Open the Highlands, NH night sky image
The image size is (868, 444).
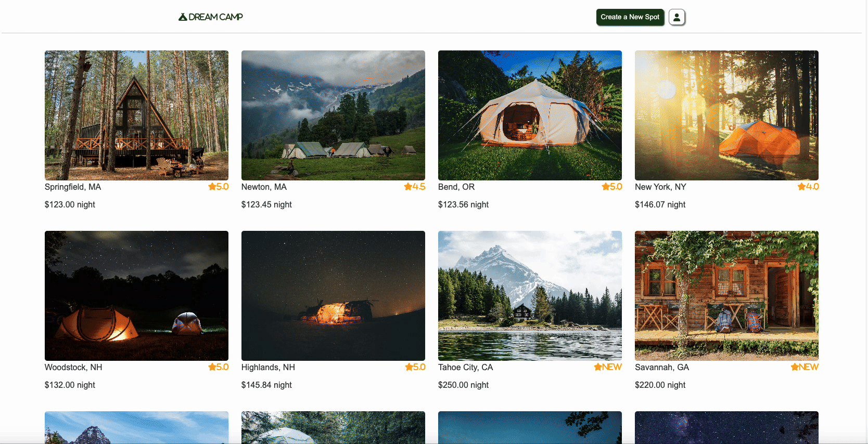(333, 296)
